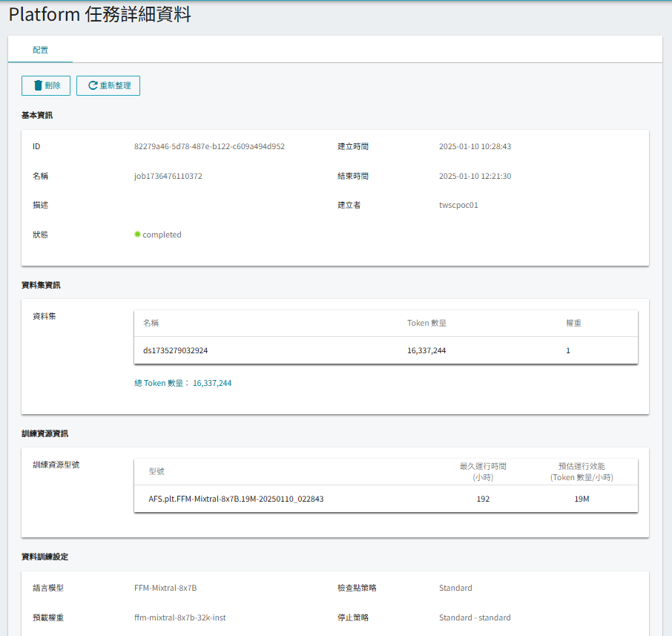Click the end time 2025-01-10 12:21:30
Viewport: 672px width, 636px height.
coord(475,176)
